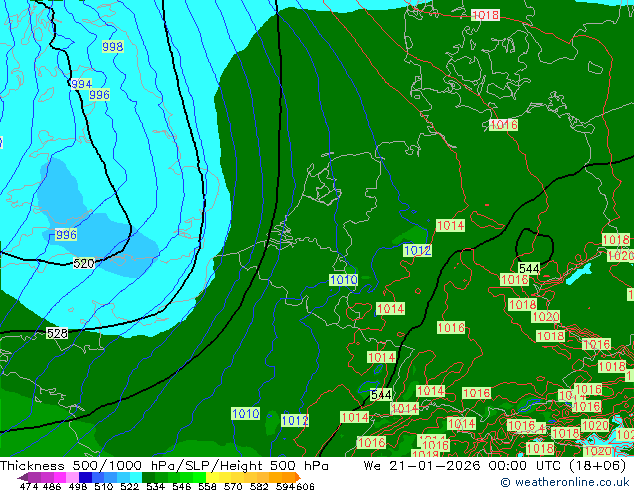Click legend value 546
The width and height of the screenshot is (634, 490).
(181, 486)
